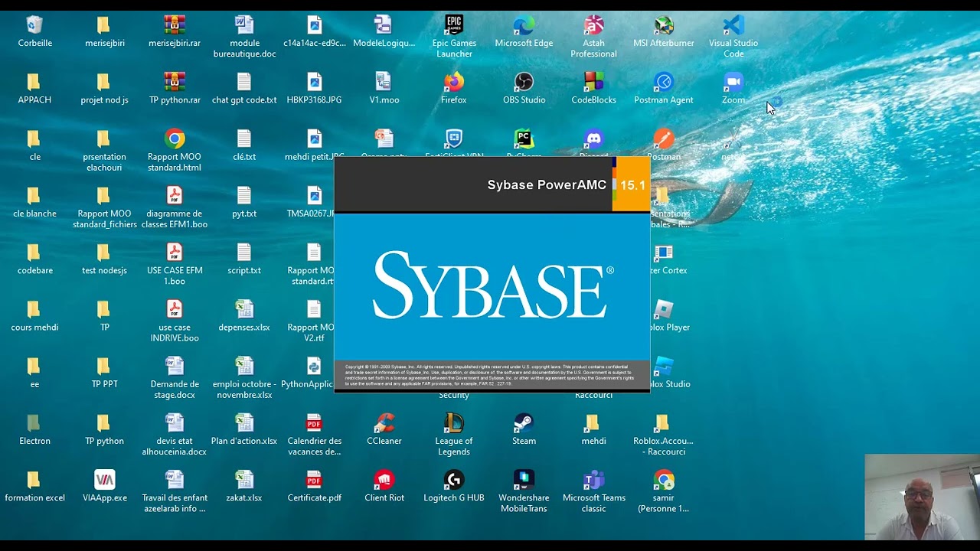Launch MSI Afterburner shortcut

pos(664,31)
